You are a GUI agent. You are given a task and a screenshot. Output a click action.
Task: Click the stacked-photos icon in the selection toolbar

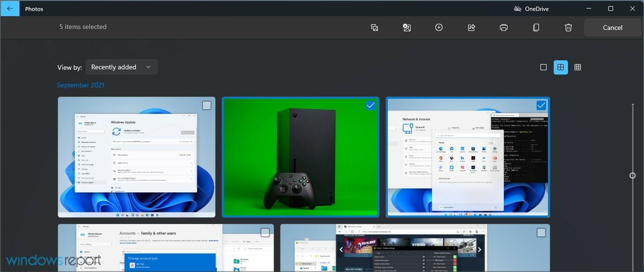[375, 28]
